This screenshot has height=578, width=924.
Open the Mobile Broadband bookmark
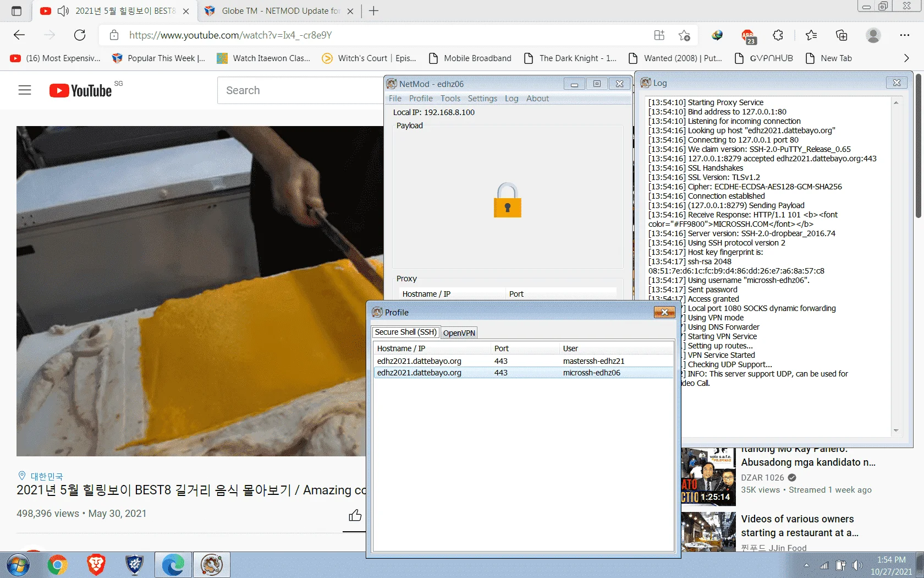coord(470,58)
